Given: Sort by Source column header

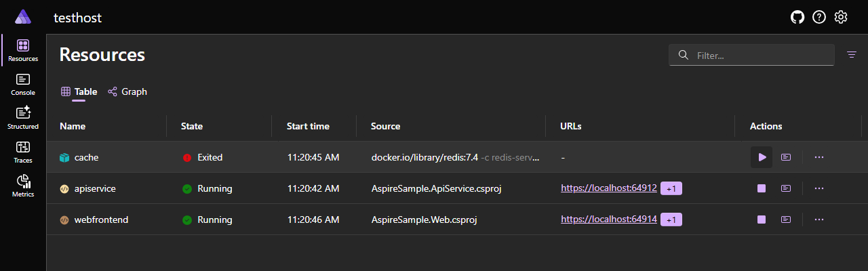Looking at the screenshot, I should pos(385,126).
